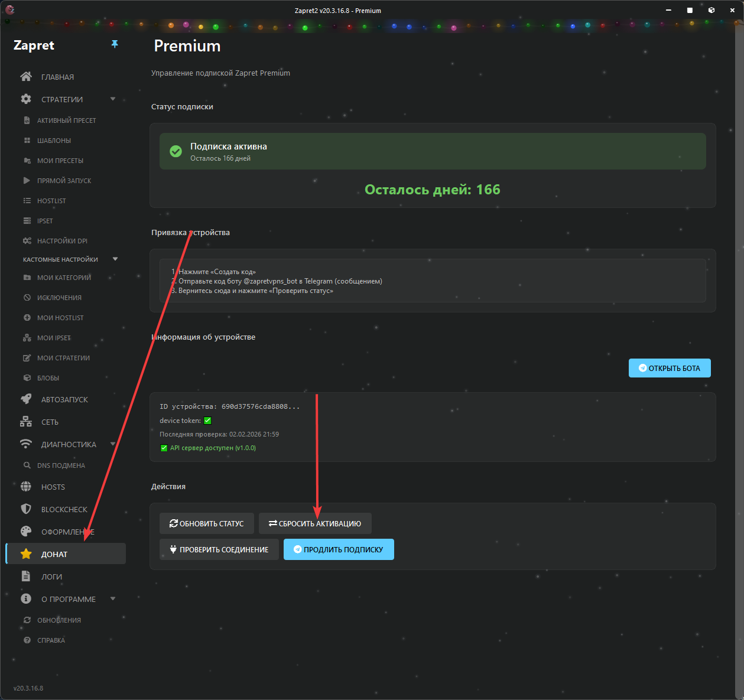Open the СЕТЬ settings page
This screenshot has width=744, height=700.
click(x=66, y=422)
